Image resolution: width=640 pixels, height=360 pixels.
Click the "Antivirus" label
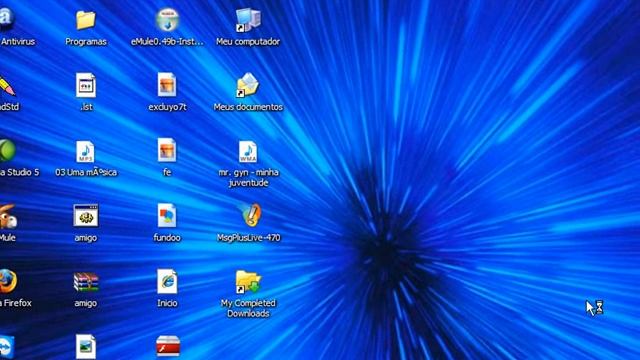click(18, 42)
